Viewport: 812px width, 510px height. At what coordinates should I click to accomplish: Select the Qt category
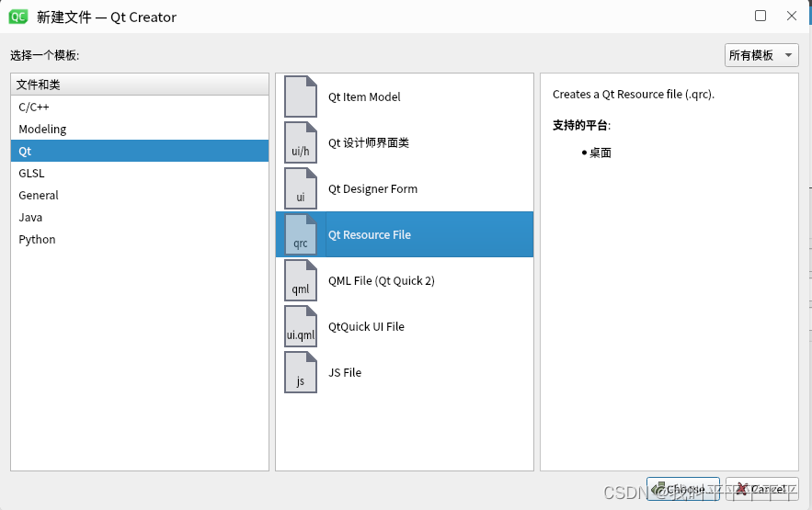pyautogui.click(x=140, y=151)
